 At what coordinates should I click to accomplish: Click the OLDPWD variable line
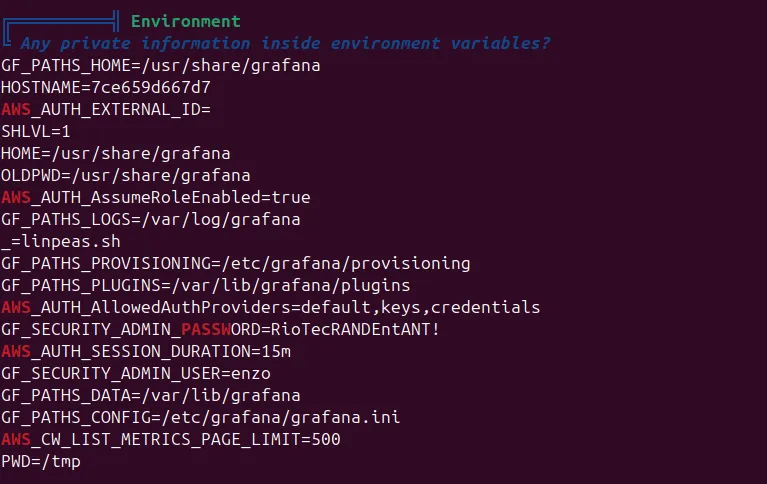click(x=125, y=175)
